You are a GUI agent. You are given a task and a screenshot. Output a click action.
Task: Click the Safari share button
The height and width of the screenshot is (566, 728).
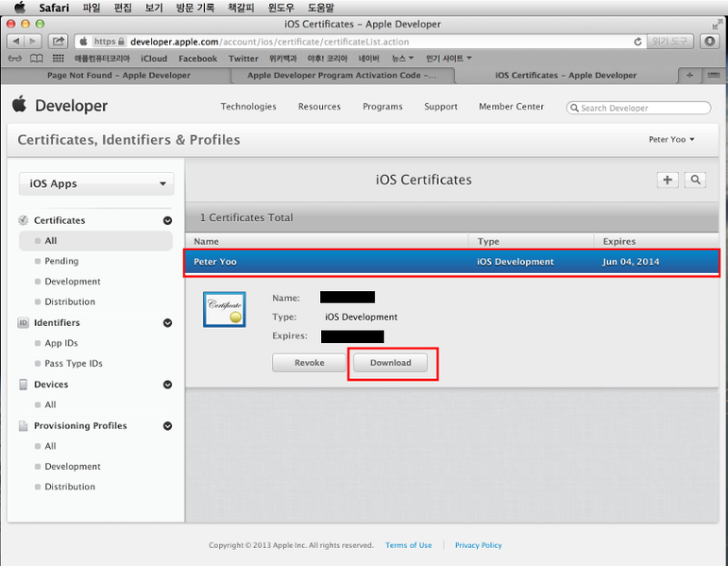coord(59,42)
